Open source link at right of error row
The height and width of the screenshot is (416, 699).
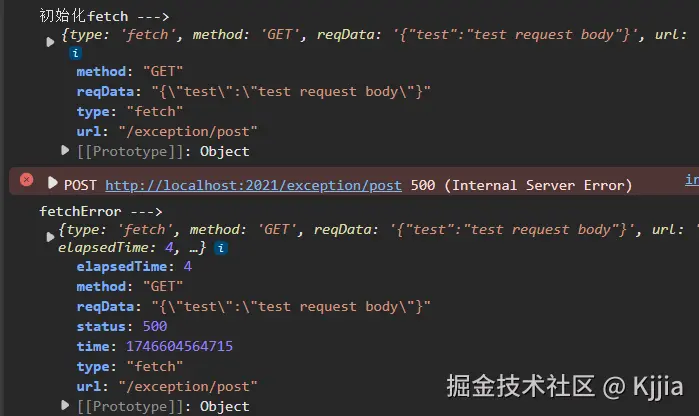click(x=691, y=180)
